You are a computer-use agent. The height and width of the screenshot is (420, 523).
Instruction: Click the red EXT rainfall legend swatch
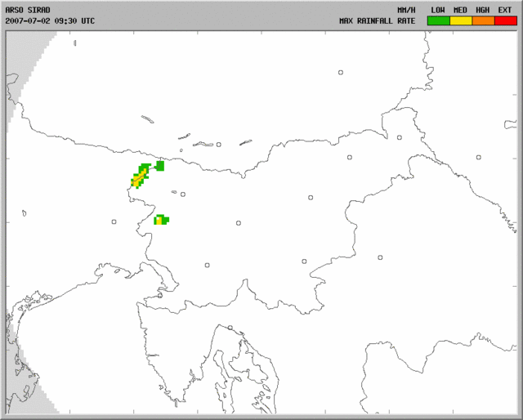pos(505,20)
